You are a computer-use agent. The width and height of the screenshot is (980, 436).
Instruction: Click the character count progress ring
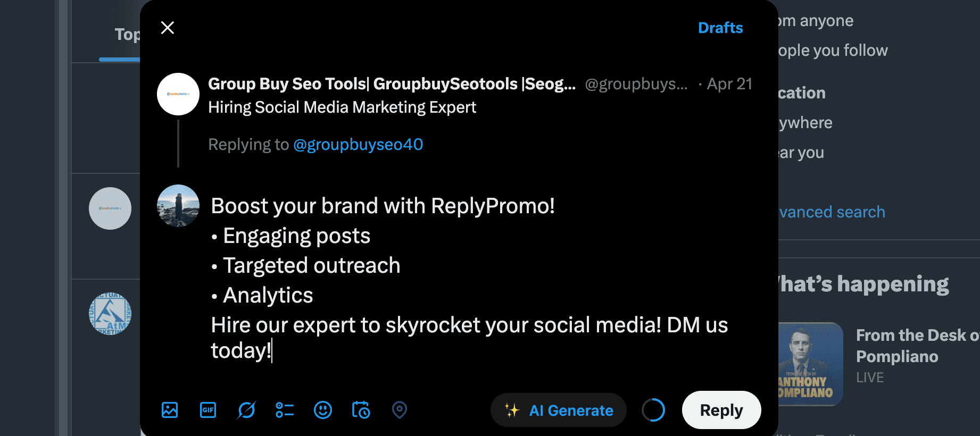pos(653,410)
